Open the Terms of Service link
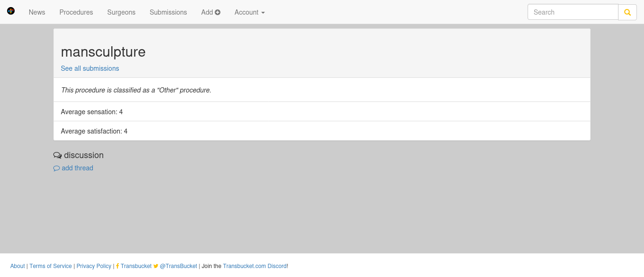The height and width of the screenshot is (277, 644). click(50, 266)
